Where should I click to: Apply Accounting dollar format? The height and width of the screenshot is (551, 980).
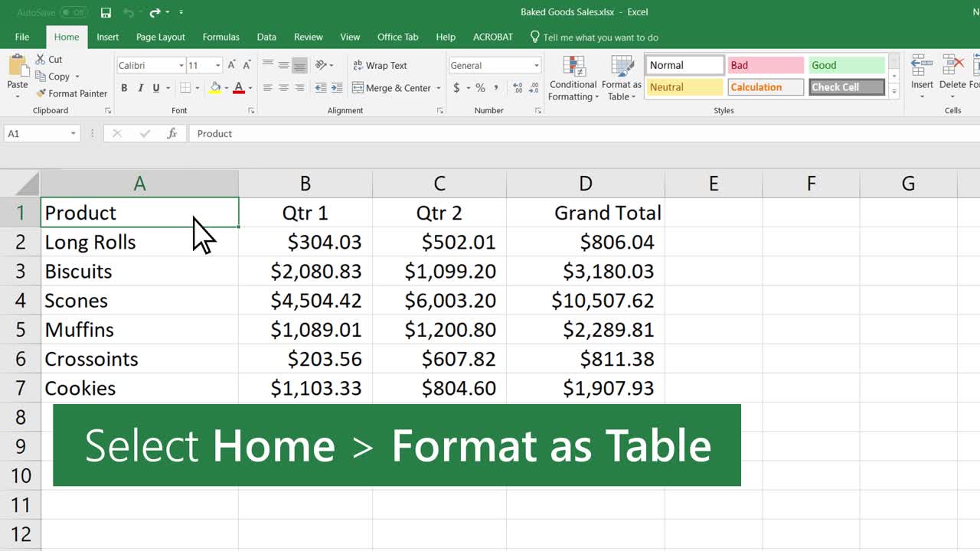(456, 88)
